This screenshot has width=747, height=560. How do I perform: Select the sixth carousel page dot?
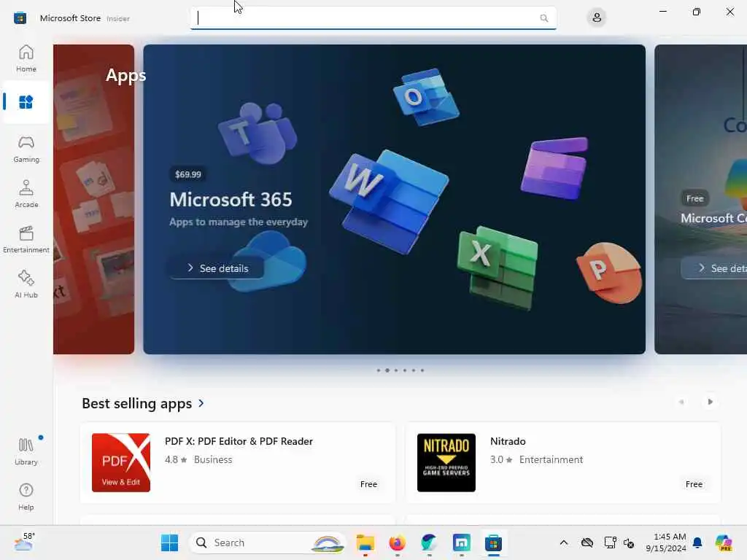(422, 370)
